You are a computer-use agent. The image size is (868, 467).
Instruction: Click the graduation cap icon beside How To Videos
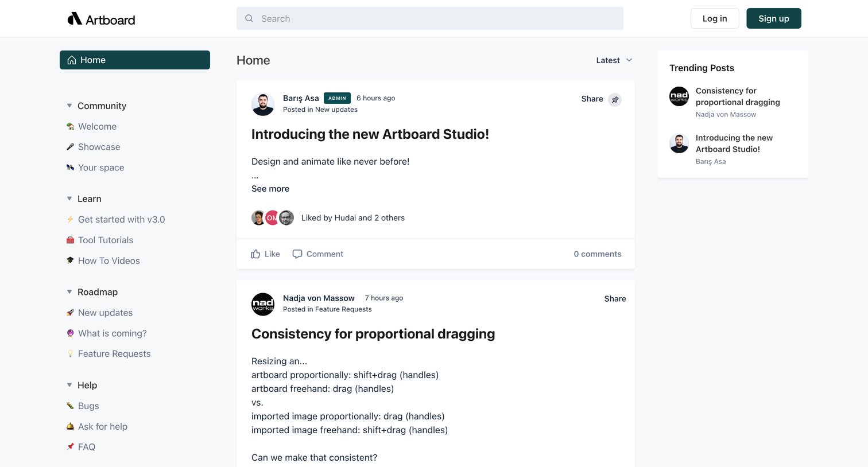pos(70,260)
